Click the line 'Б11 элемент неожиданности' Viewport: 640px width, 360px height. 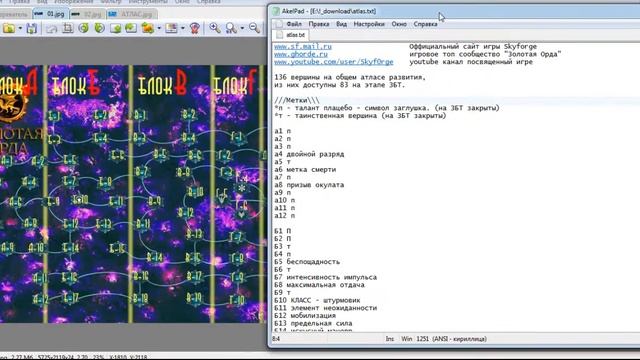point(325,309)
